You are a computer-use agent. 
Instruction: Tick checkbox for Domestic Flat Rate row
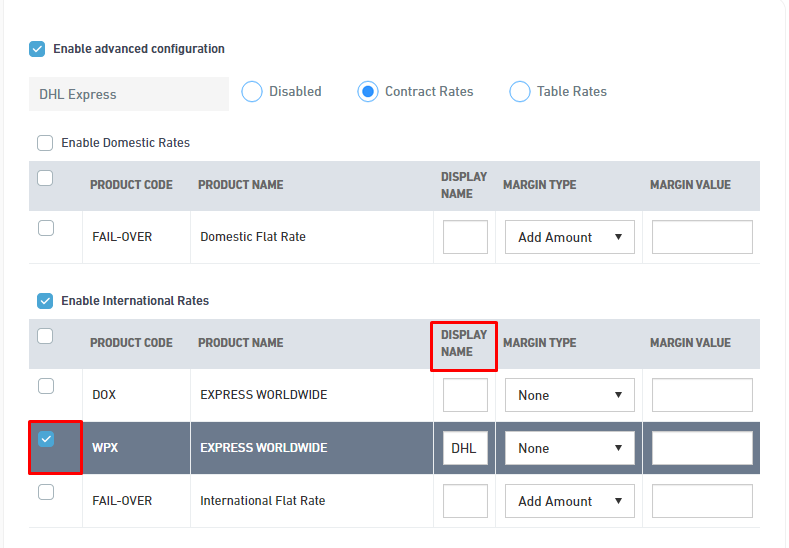click(x=46, y=228)
